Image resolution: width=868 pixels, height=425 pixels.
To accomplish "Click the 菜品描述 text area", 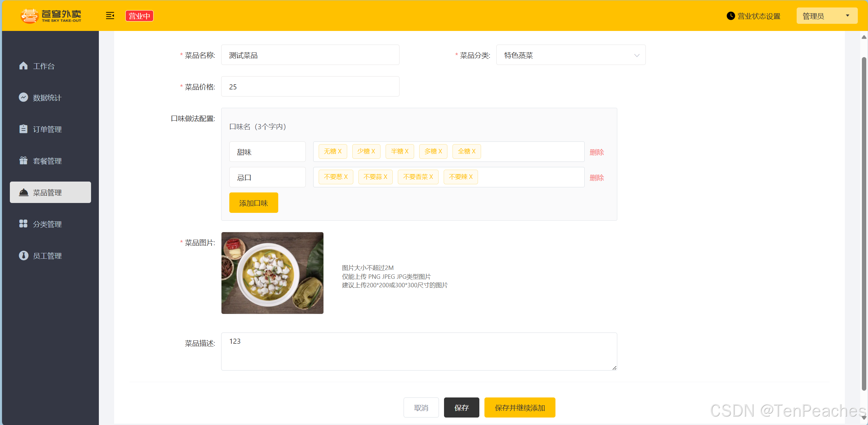I will pos(419,352).
